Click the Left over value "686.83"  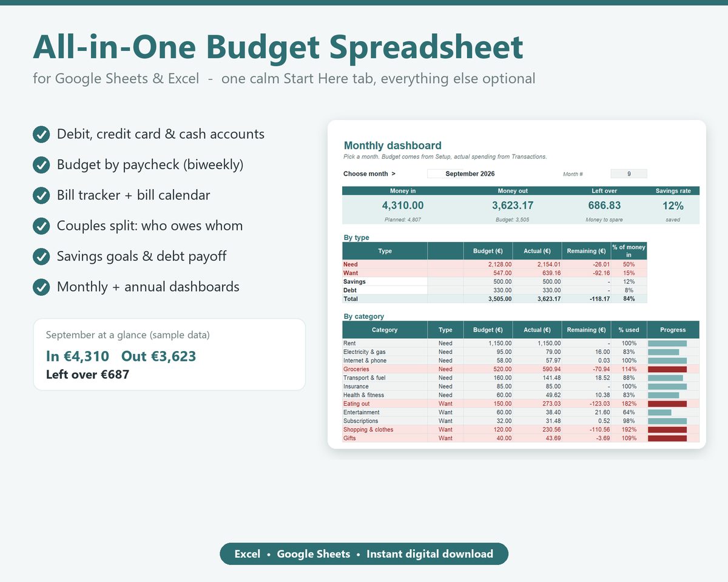(605, 206)
